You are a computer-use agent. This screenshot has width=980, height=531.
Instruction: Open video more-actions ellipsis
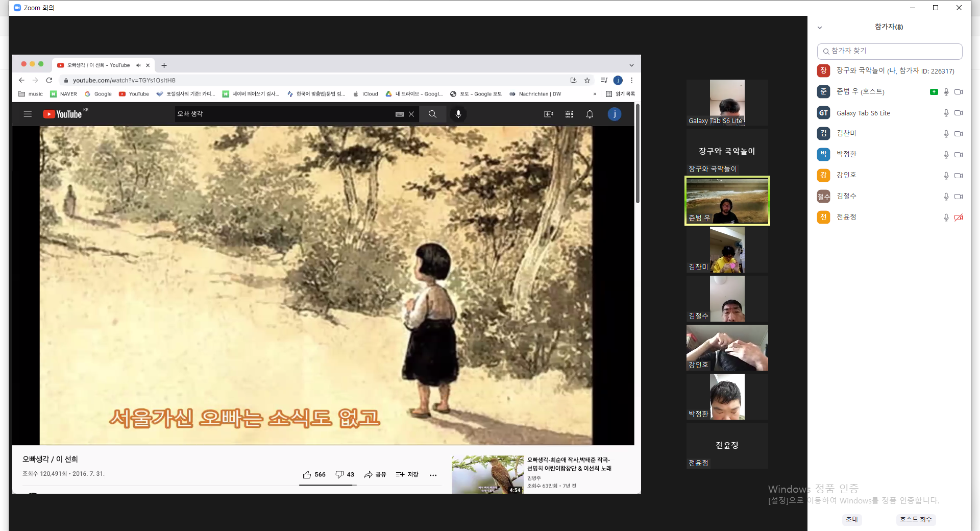pyautogui.click(x=433, y=475)
